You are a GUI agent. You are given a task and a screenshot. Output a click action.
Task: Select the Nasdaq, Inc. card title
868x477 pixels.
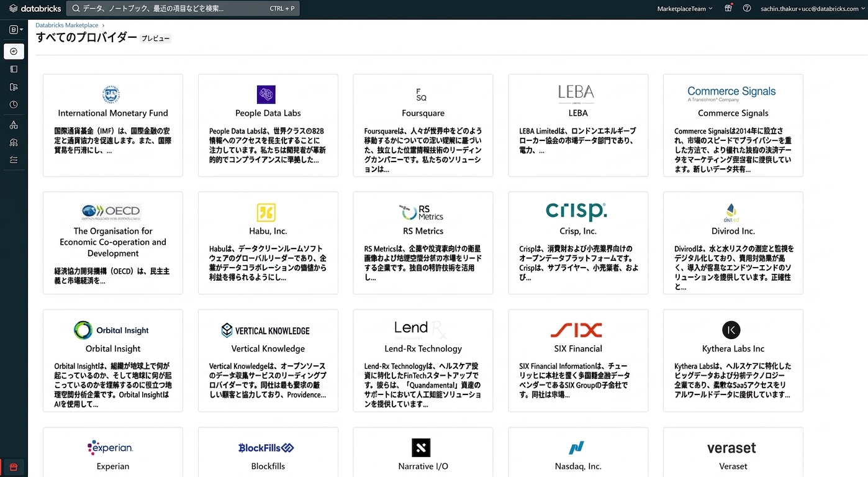pos(578,466)
